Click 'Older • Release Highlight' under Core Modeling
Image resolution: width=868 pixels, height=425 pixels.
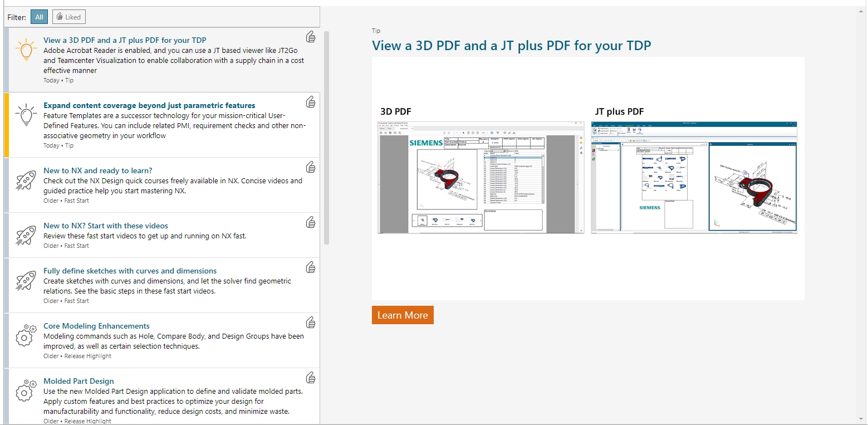[x=77, y=356]
